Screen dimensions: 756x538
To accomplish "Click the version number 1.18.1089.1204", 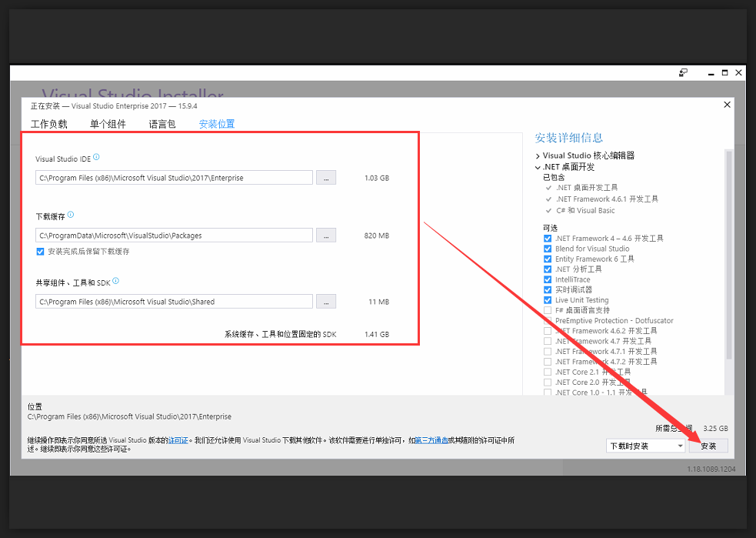I will point(711,469).
